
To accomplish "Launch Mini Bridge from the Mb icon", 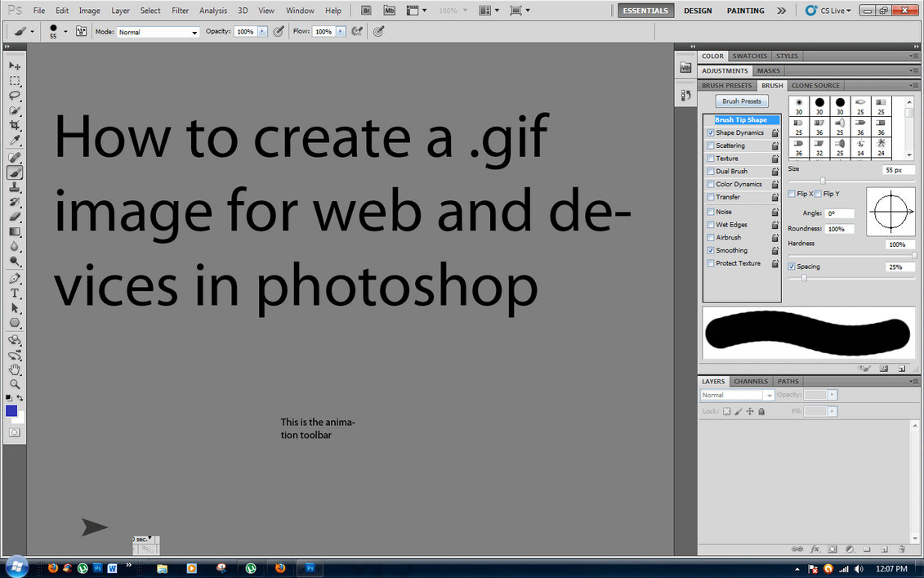I will click(389, 11).
